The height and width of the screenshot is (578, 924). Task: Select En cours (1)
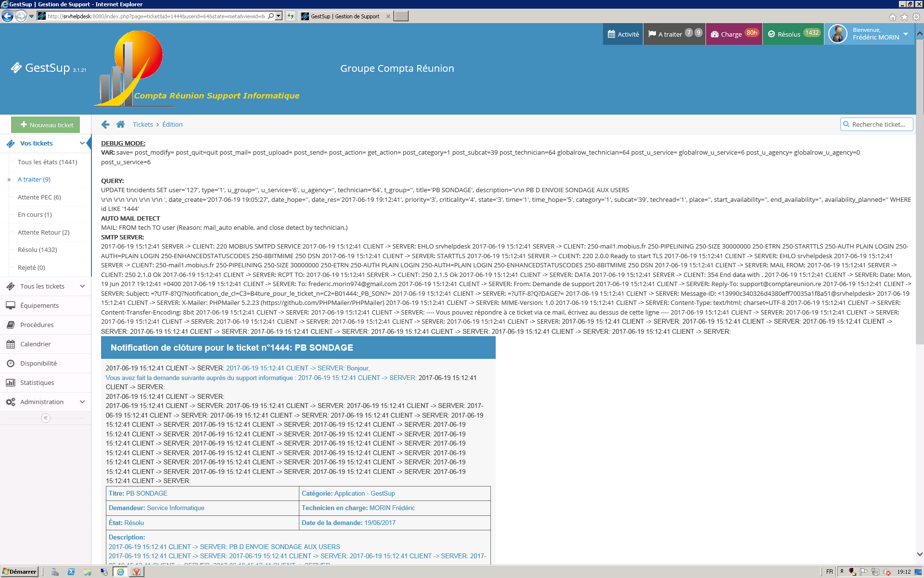click(35, 214)
